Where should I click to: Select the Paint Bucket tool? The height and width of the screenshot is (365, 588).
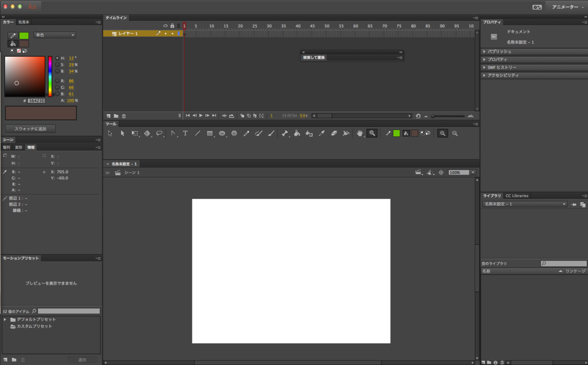(x=297, y=133)
